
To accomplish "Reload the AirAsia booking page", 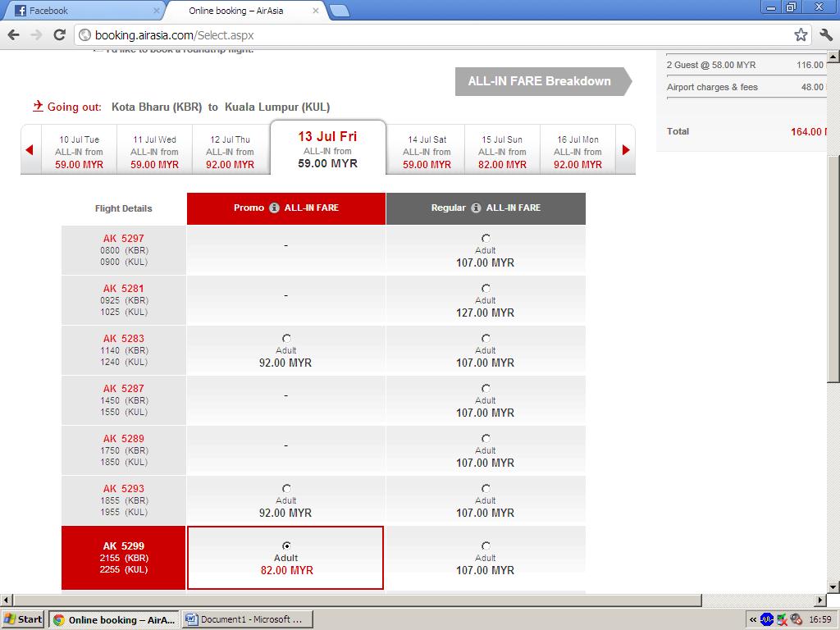I will 59,35.
